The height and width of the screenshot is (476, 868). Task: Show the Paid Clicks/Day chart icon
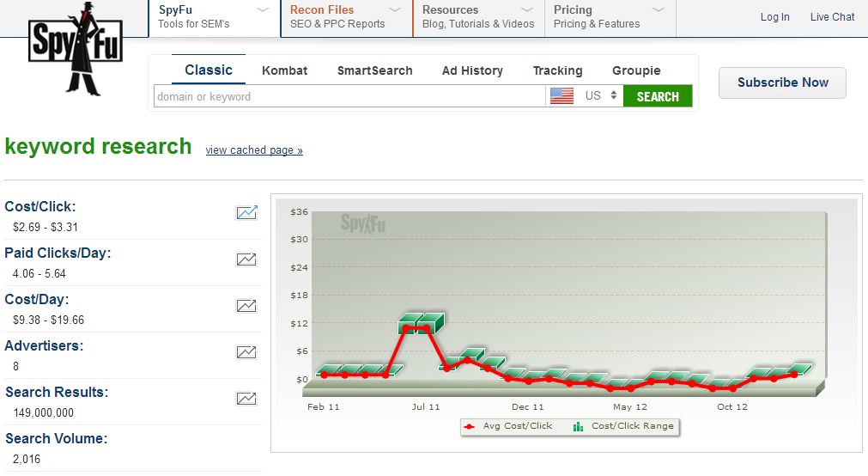246,259
